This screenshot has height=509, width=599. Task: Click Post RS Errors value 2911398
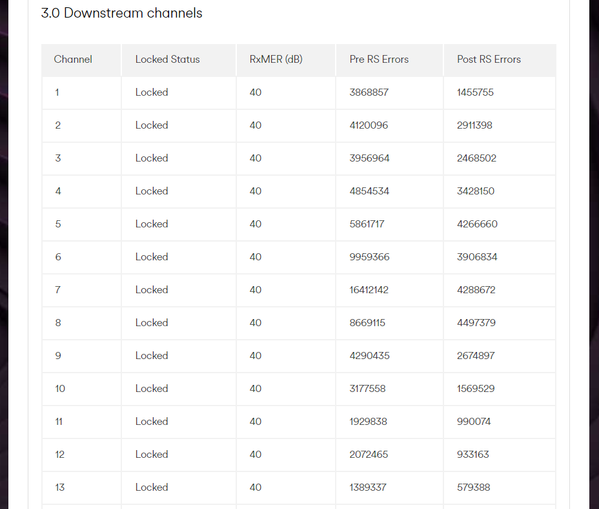pyautogui.click(x=474, y=125)
